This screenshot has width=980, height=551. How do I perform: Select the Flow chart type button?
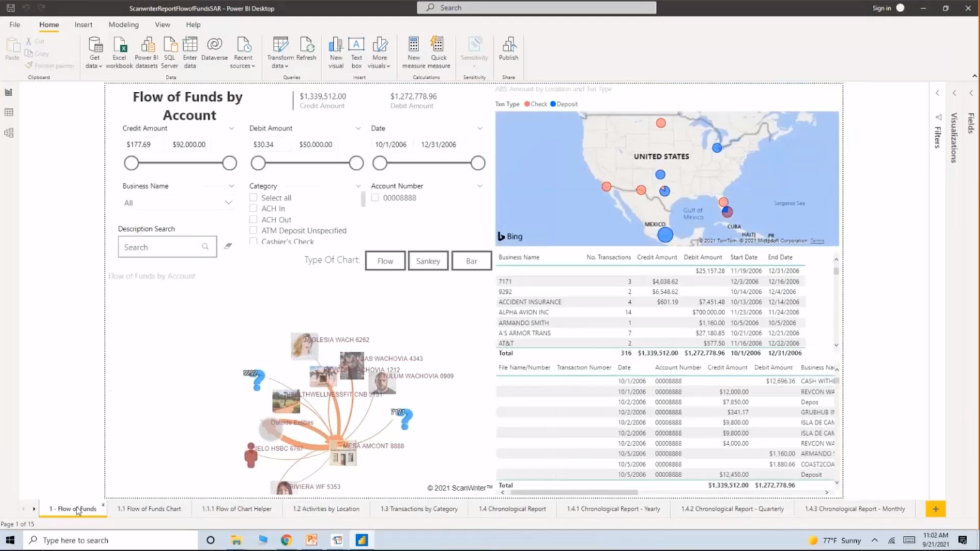pos(385,261)
